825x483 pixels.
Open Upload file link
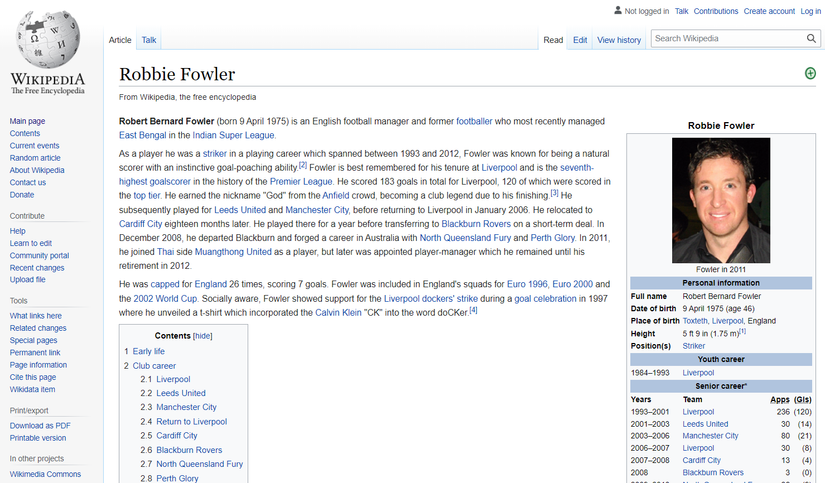[27, 280]
